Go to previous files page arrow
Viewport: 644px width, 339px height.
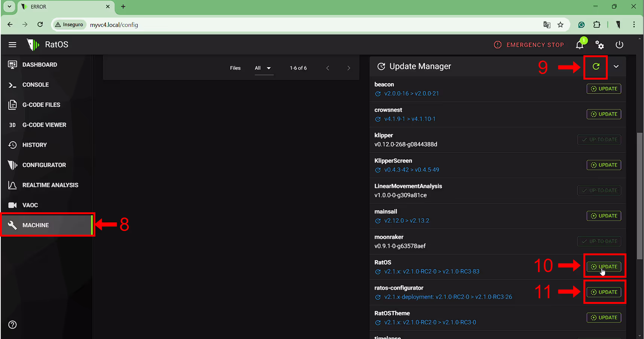point(328,68)
